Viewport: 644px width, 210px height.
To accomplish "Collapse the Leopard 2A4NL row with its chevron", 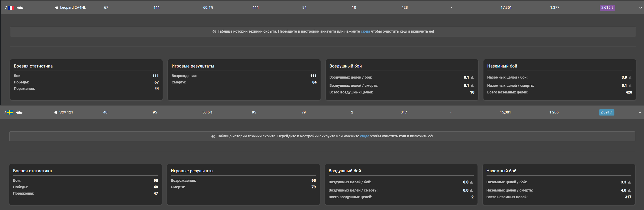I will (640, 8).
